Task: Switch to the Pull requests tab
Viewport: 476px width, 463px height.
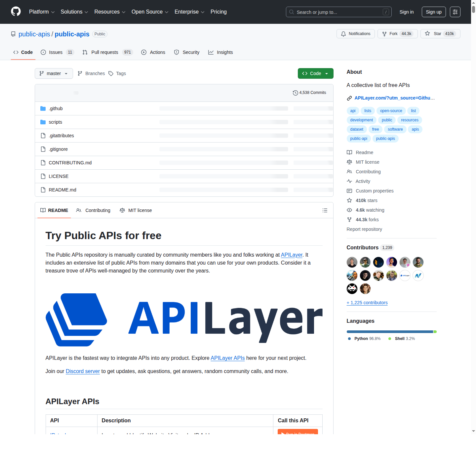Action: click(x=105, y=52)
